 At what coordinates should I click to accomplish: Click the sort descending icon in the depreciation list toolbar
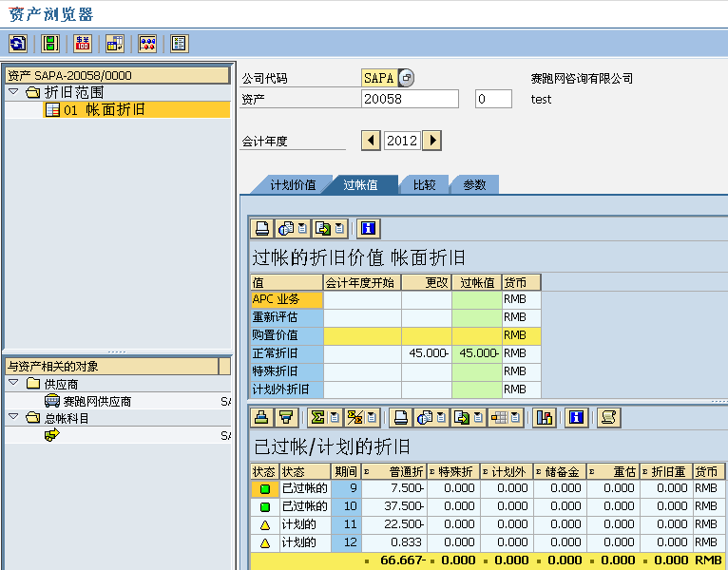point(286,418)
